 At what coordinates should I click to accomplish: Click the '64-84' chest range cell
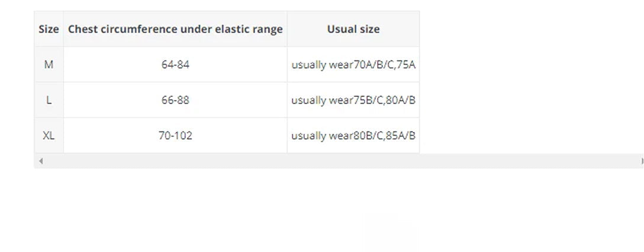pos(175,64)
